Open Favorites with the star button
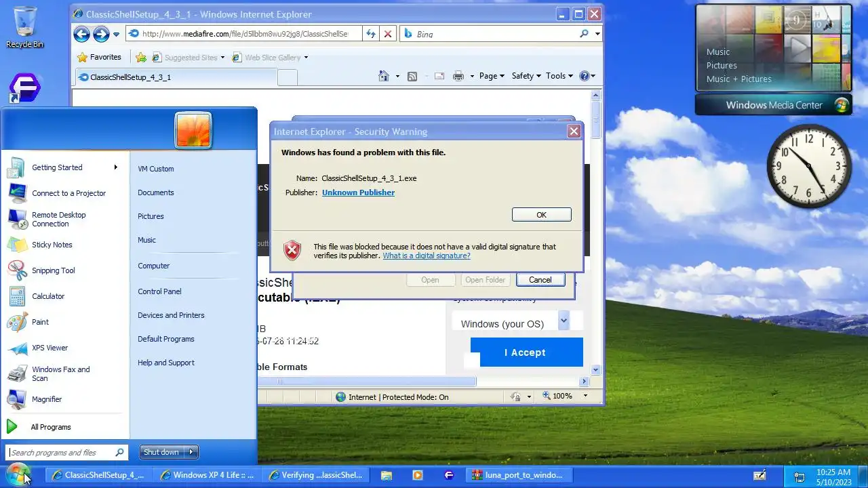Image resolution: width=868 pixels, height=488 pixels. click(100, 58)
